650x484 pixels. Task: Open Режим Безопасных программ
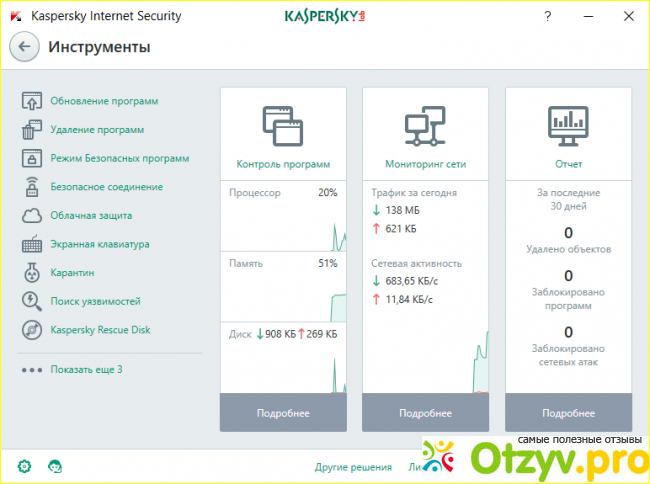coord(119,158)
